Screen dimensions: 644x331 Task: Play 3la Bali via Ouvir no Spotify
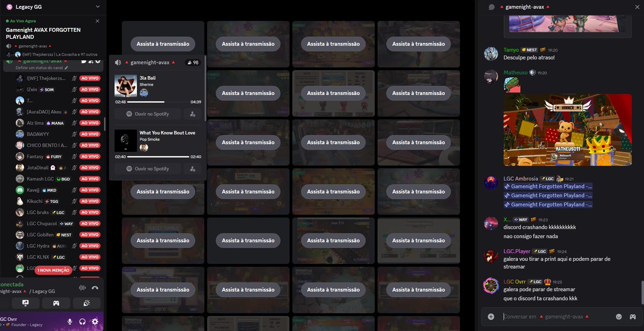pos(148,113)
